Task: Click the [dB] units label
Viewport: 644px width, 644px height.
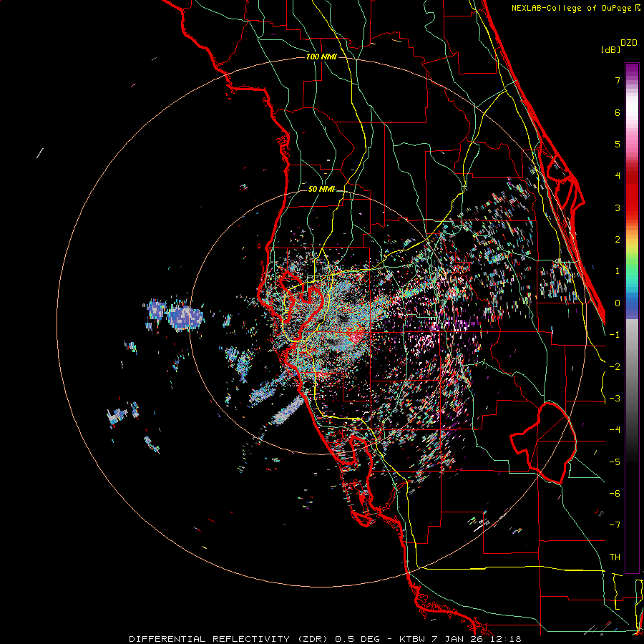Action: click(x=611, y=49)
